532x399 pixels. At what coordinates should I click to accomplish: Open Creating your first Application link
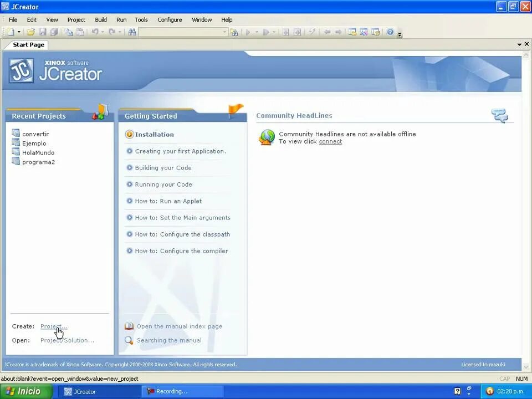pyautogui.click(x=180, y=151)
